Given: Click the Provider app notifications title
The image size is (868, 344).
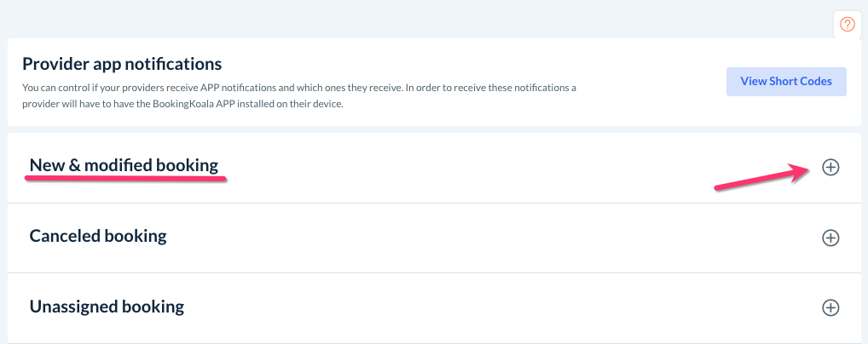Looking at the screenshot, I should [x=122, y=64].
